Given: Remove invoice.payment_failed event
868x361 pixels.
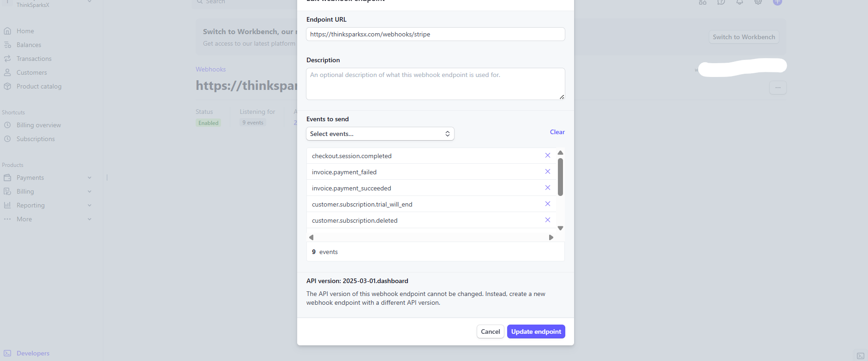Looking at the screenshot, I should 548,172.
